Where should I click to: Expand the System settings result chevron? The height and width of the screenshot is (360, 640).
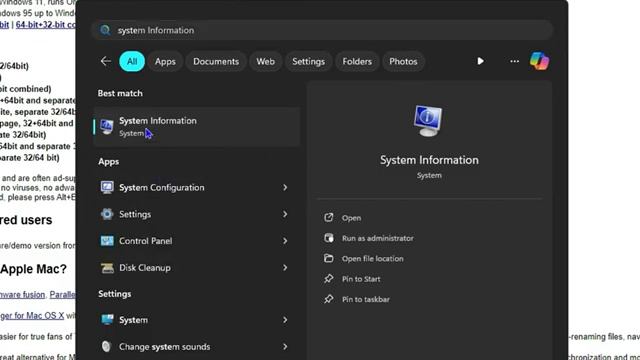tap(285, 320)
